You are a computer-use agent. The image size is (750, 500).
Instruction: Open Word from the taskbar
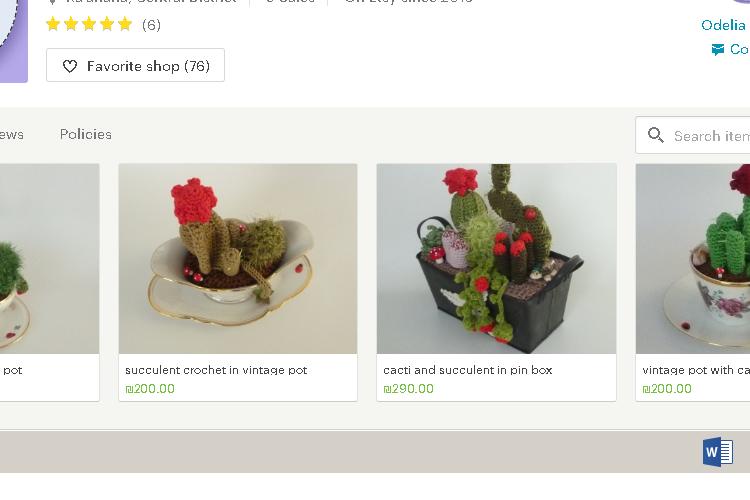[x=717, y=452]
